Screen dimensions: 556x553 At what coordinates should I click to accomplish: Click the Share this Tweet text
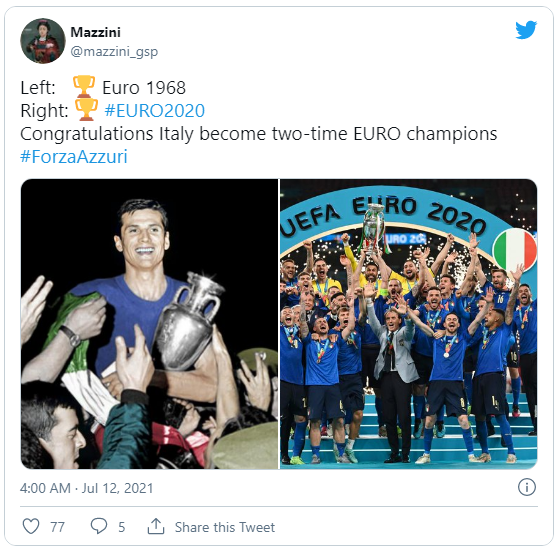point(225,527)
